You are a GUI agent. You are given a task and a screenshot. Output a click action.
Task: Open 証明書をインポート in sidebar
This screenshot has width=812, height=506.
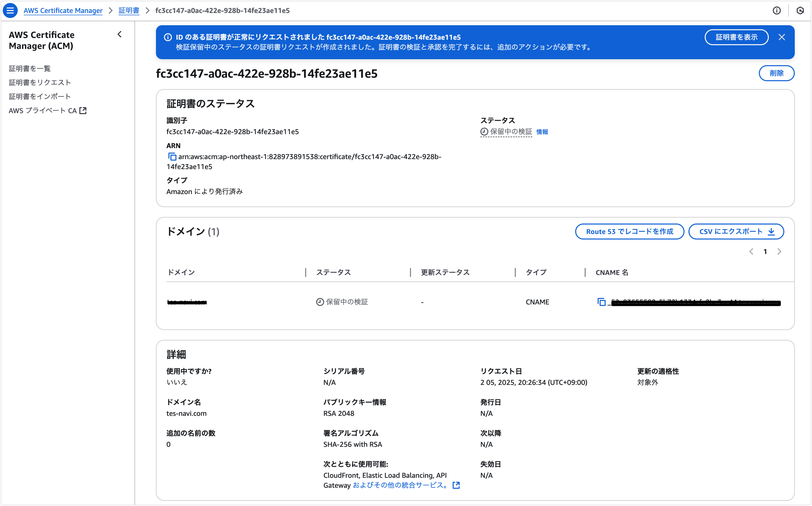[x=40, y=96]
